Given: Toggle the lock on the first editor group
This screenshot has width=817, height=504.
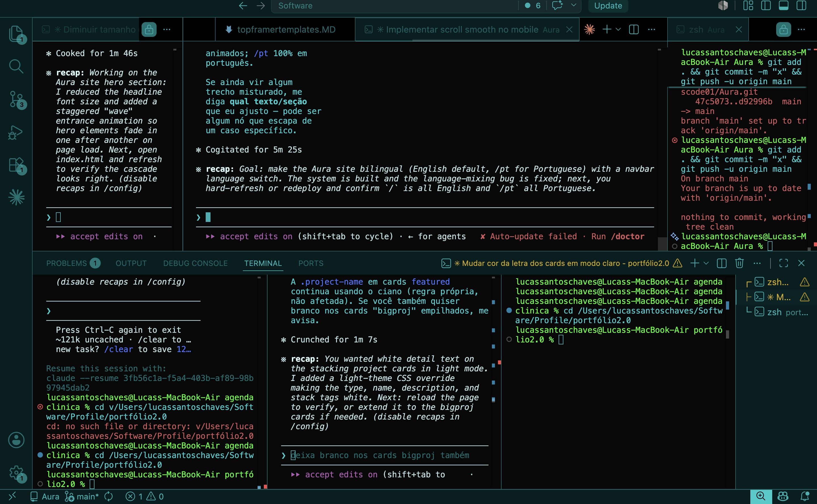Looking at the screenshot, I should [x=149, y=30].
